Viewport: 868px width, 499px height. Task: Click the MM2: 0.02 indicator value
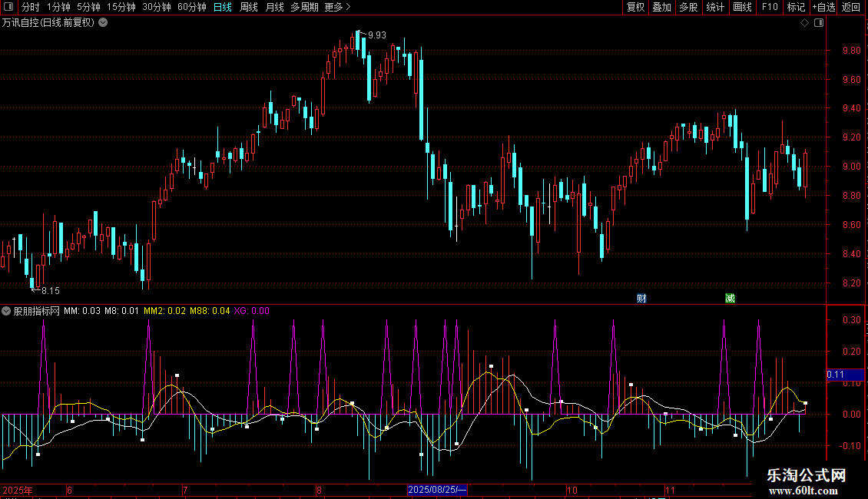click(x=165, y=311)
